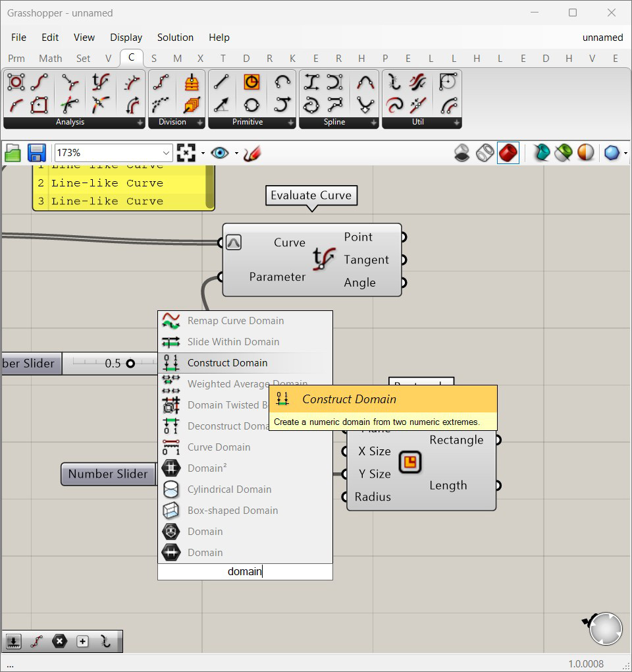The image size is (632, 672).
Task: Choose Construct Domain from search results
Action: click(x=245, y=363)
